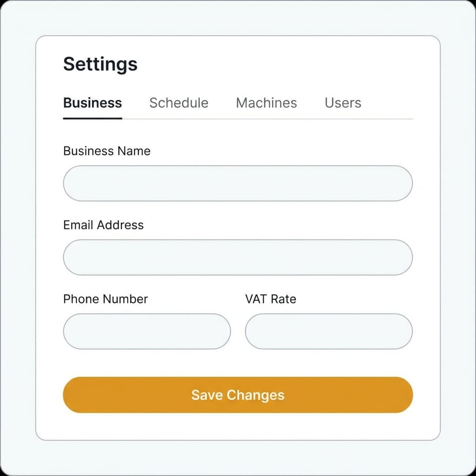Select the Users tab
476x476 pixels.
coord(343,103)
